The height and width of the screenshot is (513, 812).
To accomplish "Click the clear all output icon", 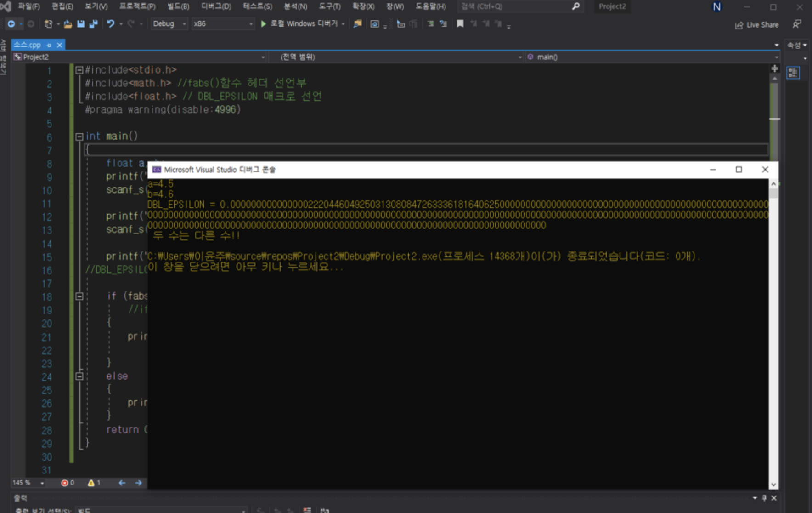I will (307, 510).
